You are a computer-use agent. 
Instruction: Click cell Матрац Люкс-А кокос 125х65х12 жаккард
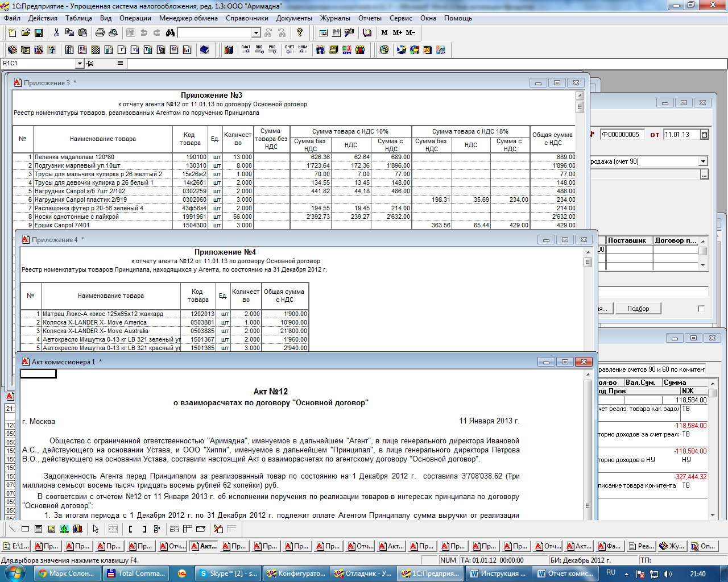pos(111,314)
